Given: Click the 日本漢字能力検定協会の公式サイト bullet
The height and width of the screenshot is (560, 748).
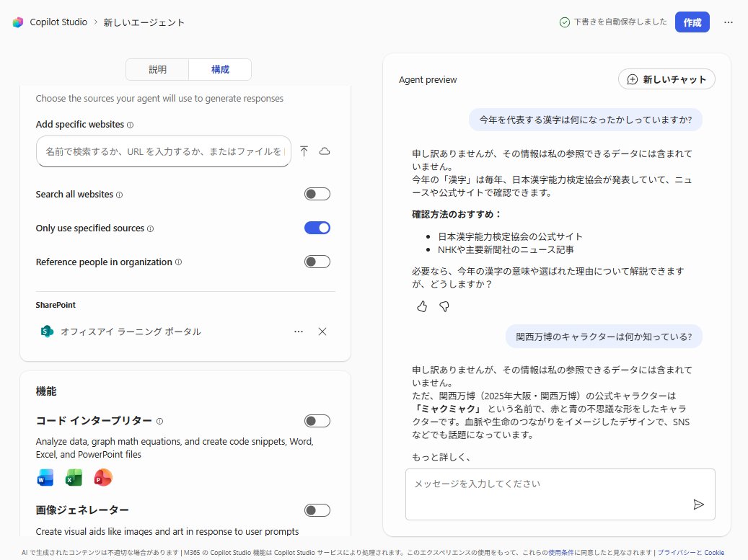Looking at the screenshot, I should point(510,236).
